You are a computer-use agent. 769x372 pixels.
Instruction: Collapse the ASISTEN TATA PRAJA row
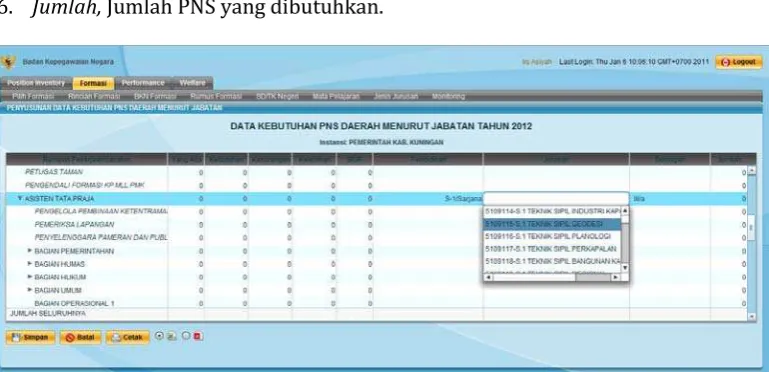(20, 198)
